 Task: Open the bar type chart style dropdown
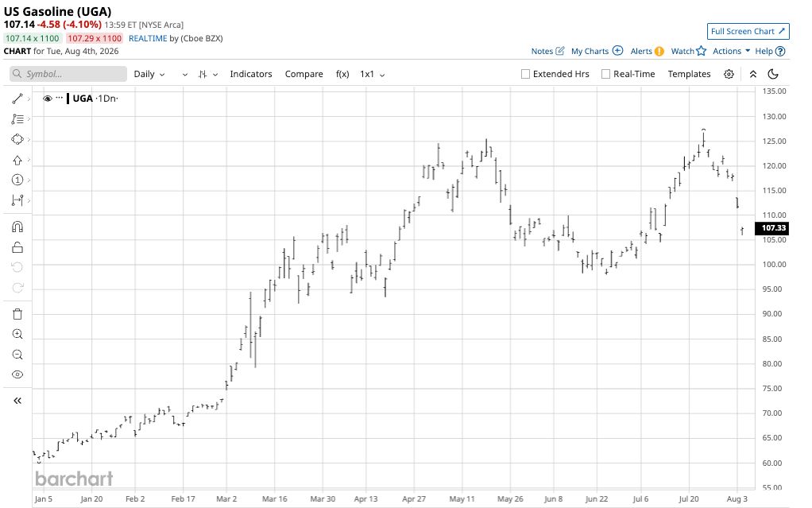[207, 75]
